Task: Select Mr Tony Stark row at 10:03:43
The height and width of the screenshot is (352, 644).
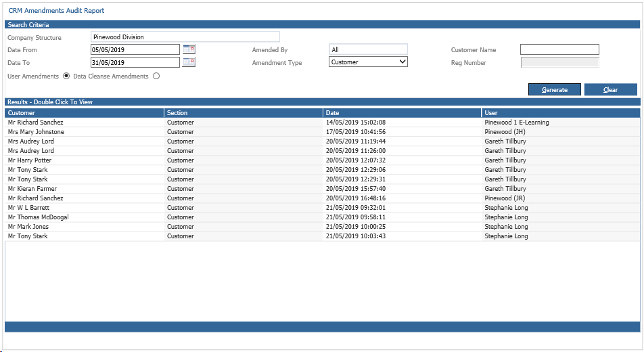Action: (323, 236)
